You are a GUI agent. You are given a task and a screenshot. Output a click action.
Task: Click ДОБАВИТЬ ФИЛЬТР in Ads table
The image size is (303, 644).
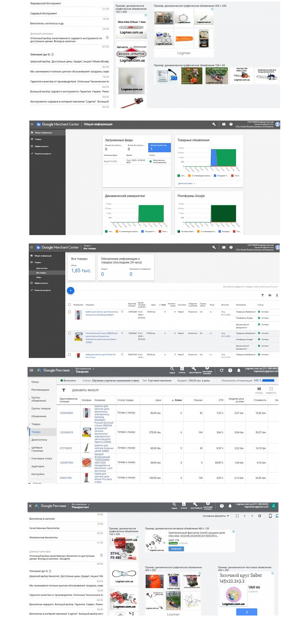(x=85, y=390)
